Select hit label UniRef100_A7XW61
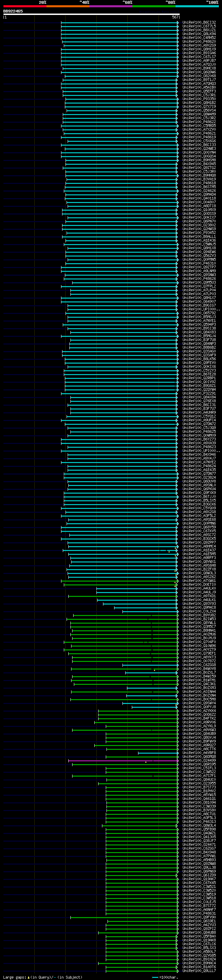The height and width of the screenshot is (980, 222). coord(199,581)
